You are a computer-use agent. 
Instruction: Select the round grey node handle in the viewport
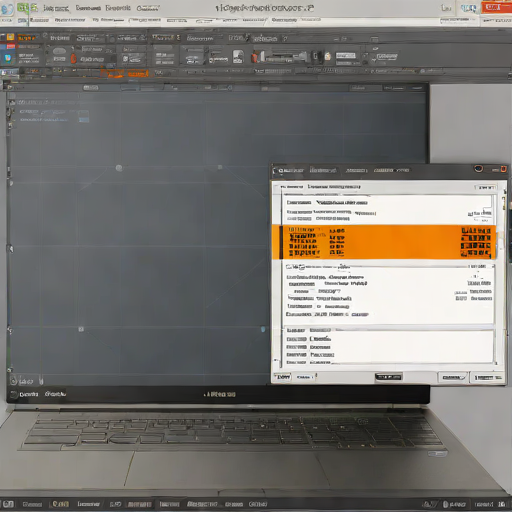pos(119,168)
